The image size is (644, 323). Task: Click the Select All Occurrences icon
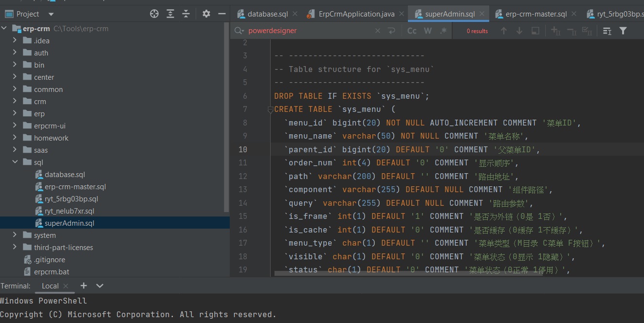tap(587, 31)
